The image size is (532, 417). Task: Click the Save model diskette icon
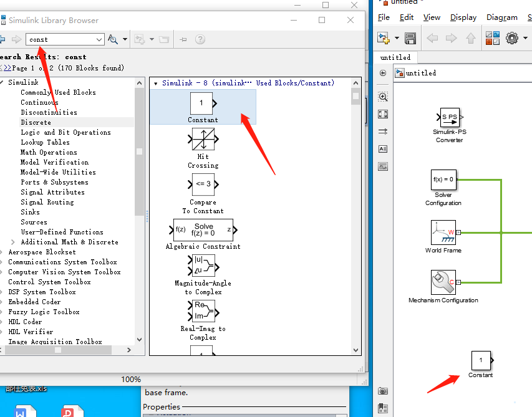409,38
